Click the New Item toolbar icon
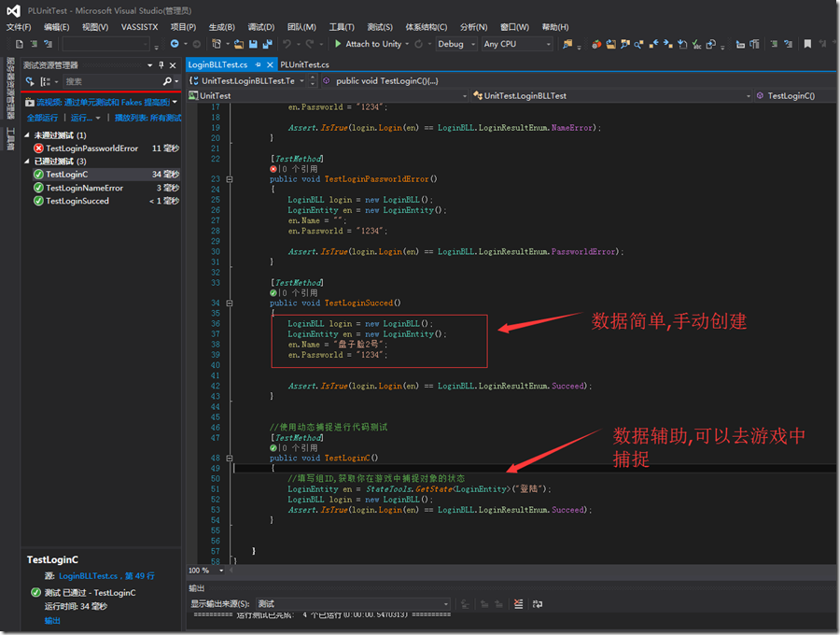The image size is (840, 635). (x=216, y=44)
